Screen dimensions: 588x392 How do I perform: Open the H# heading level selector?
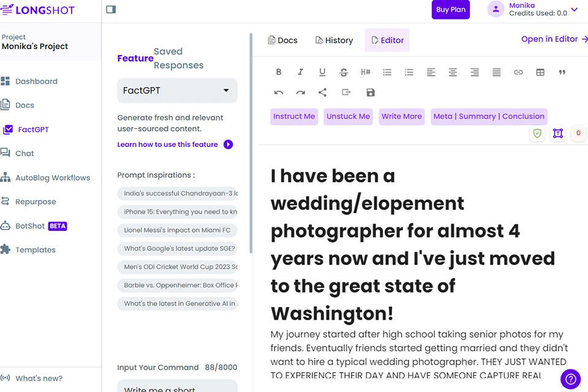366,72
